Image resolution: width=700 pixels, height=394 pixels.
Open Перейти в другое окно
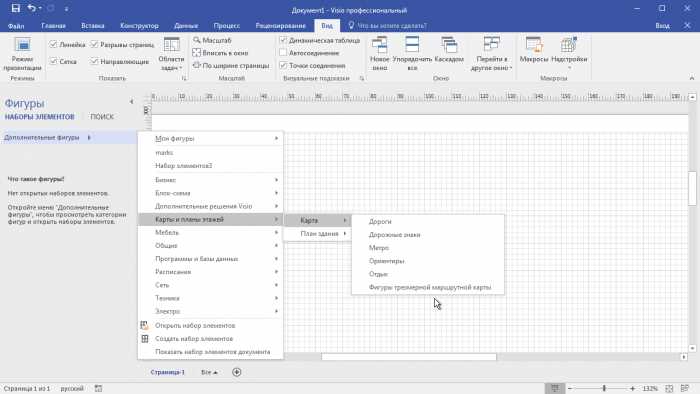pyautogui.click(x=492, y=54)
